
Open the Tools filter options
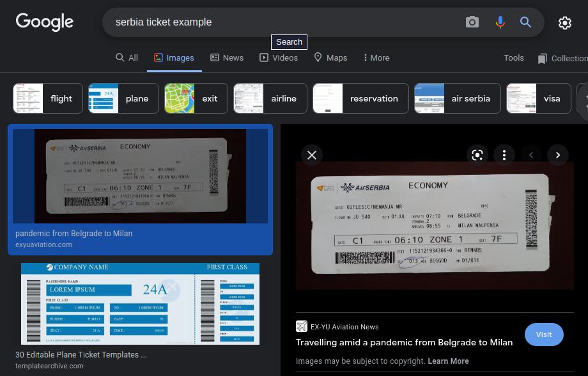point(513,57)
